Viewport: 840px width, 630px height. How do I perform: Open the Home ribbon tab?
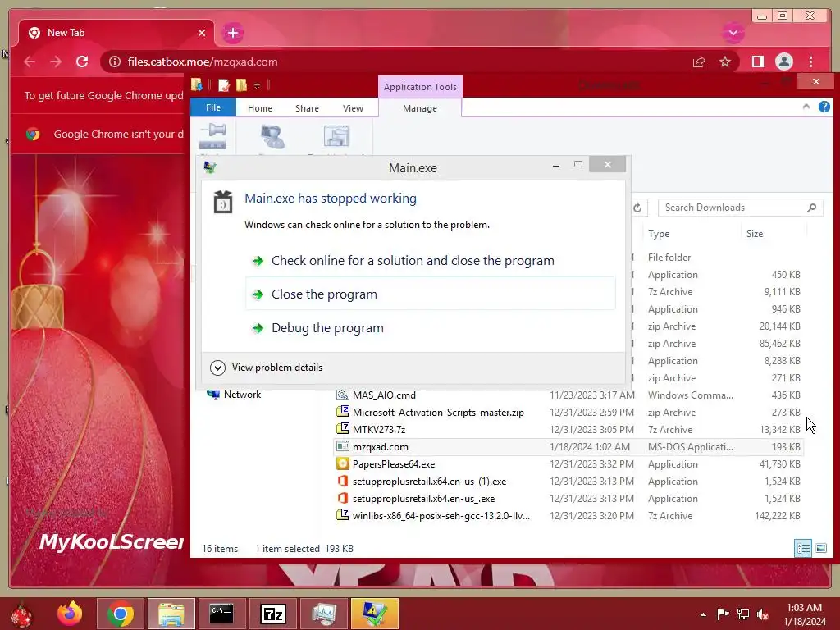coord(260,108)
